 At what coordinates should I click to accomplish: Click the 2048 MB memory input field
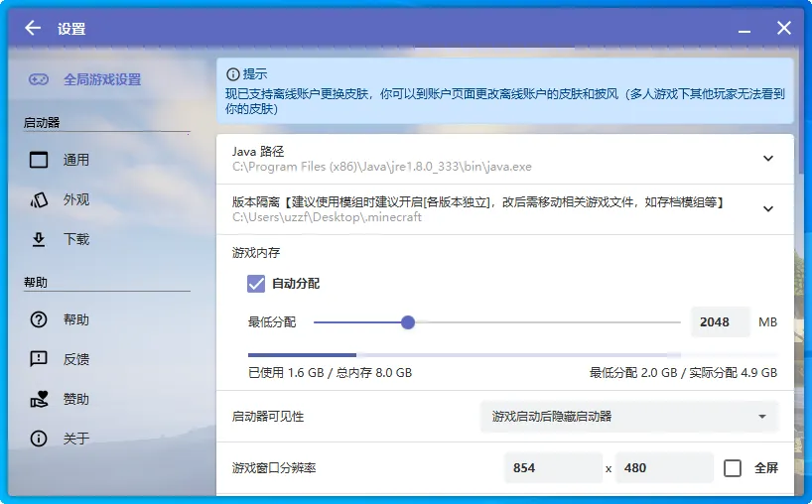(x=720, y=322)
